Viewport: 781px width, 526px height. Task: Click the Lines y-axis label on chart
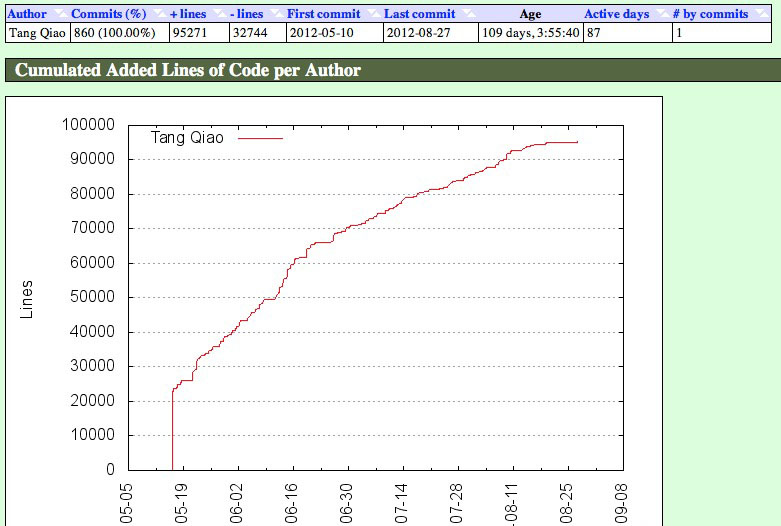(x=27, y=298)
